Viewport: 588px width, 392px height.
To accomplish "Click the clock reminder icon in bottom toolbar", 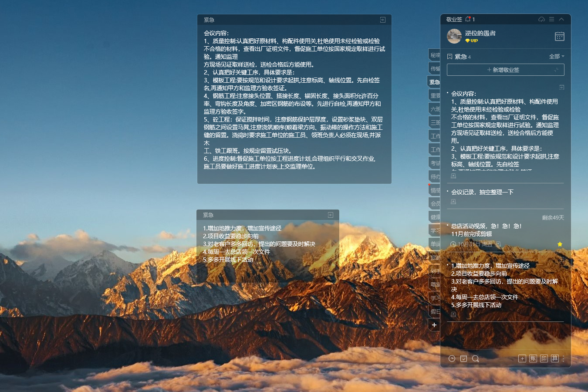I will (452, 358).
